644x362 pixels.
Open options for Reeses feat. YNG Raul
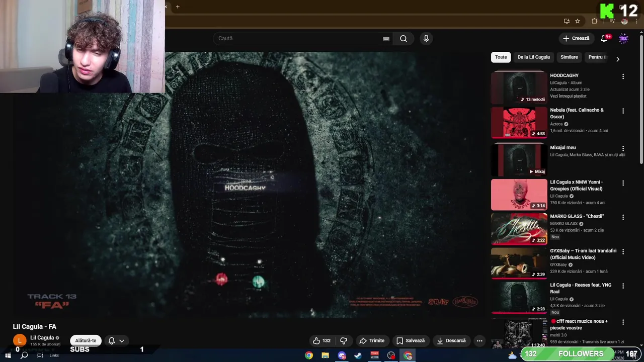pyautogui.click(x=623, y=286)
